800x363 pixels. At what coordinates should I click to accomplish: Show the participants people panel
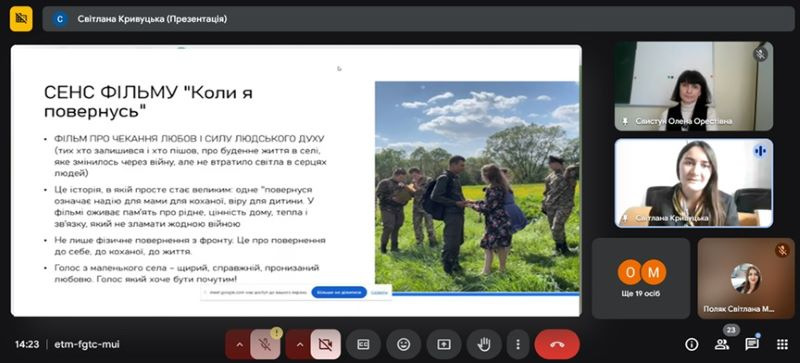coord(721,345)
